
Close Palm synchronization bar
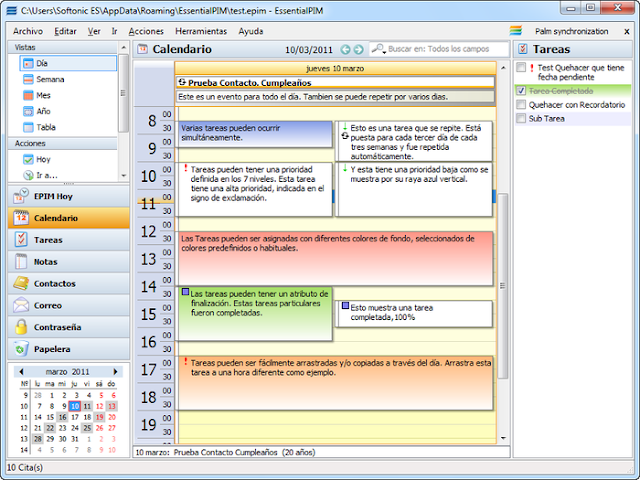[627, 31]
